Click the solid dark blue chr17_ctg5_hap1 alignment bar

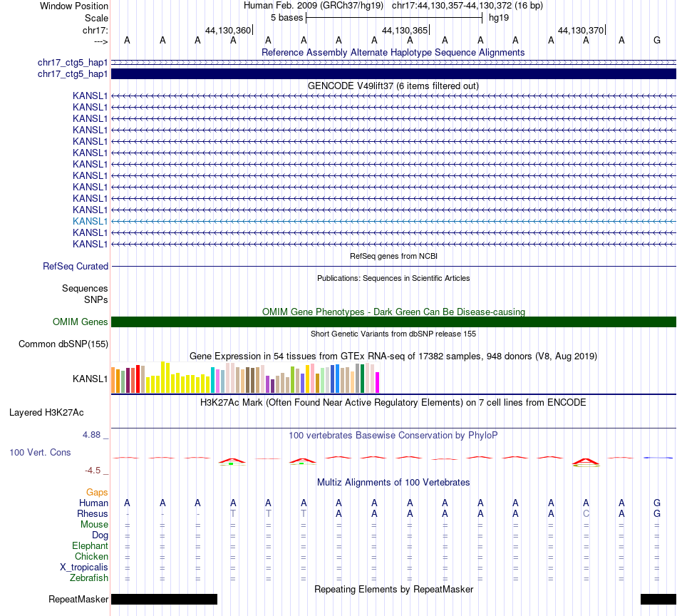393,74
